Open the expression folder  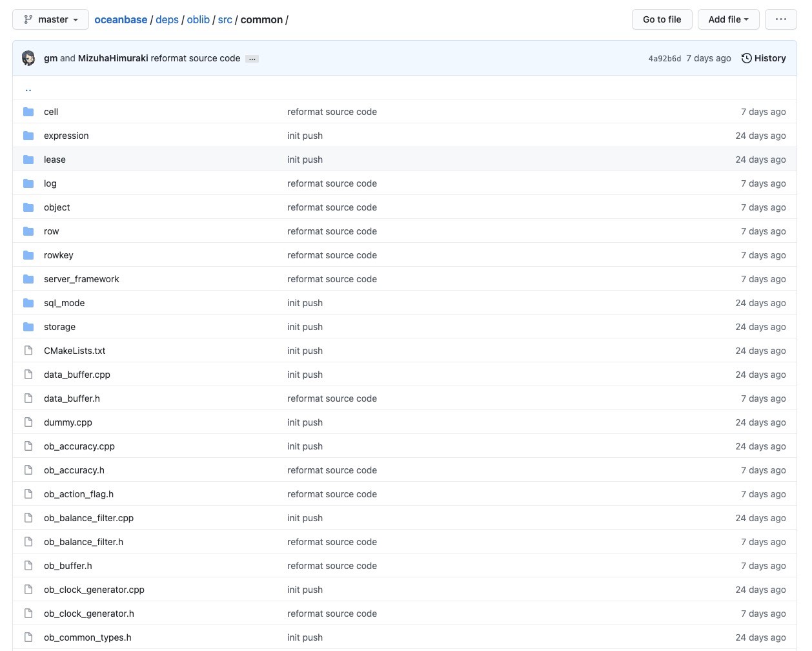click(x=66, y=136)
